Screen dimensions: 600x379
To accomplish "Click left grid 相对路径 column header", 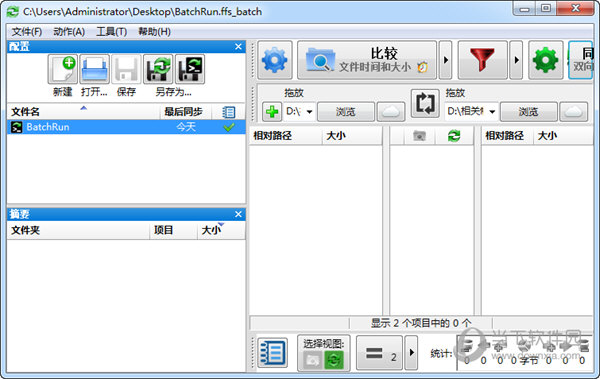I will coord(285,136).
